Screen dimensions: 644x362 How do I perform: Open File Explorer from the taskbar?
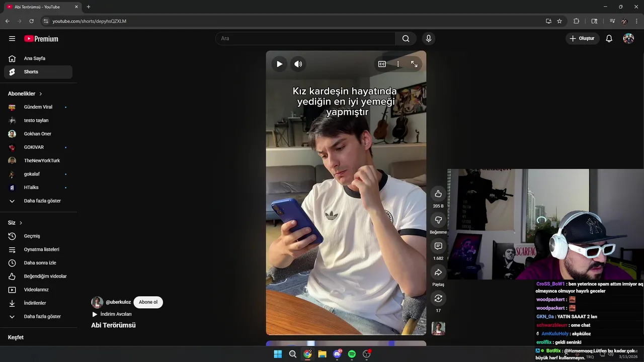[x=323, y=354]
